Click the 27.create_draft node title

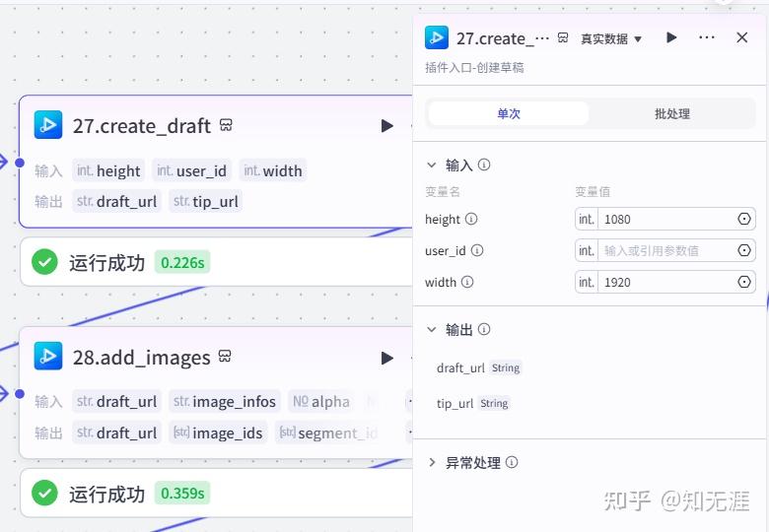tap(142, 126)
